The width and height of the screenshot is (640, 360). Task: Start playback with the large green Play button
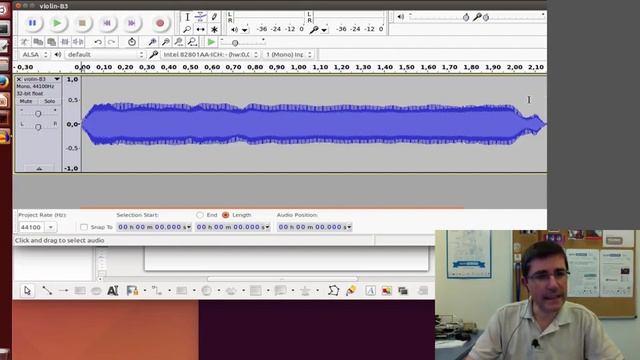(x=57, y=23)
